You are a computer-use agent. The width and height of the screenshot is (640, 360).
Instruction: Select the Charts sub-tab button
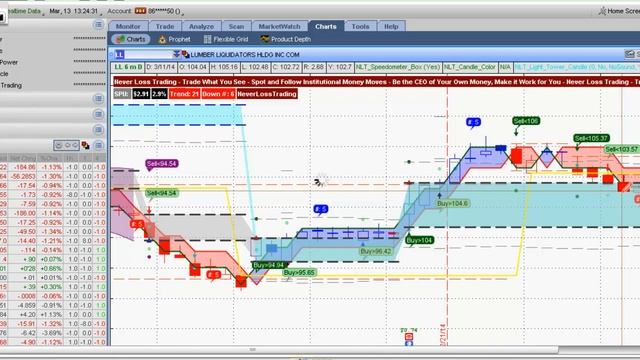[x=131, y=39]
